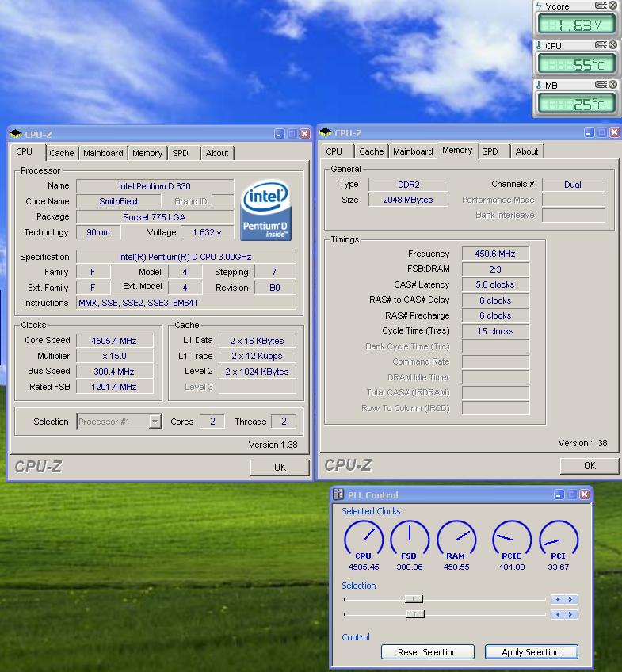Select the PCIE clock dial
This screenshot has width=622, height=672.
(x=512, y=539)
